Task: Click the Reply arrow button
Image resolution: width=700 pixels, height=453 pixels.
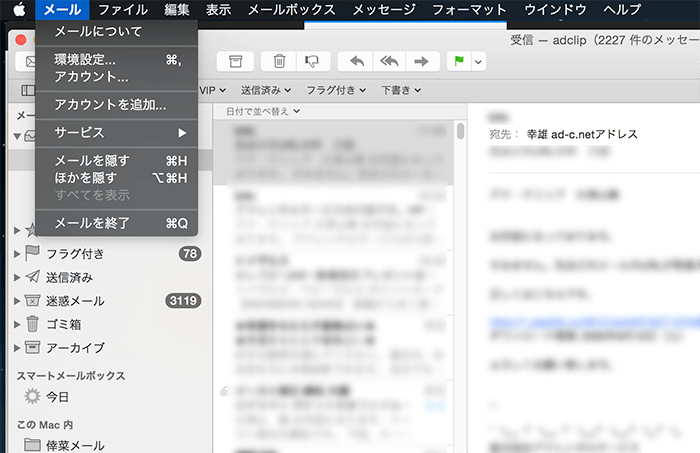Action: coord(357,61)
